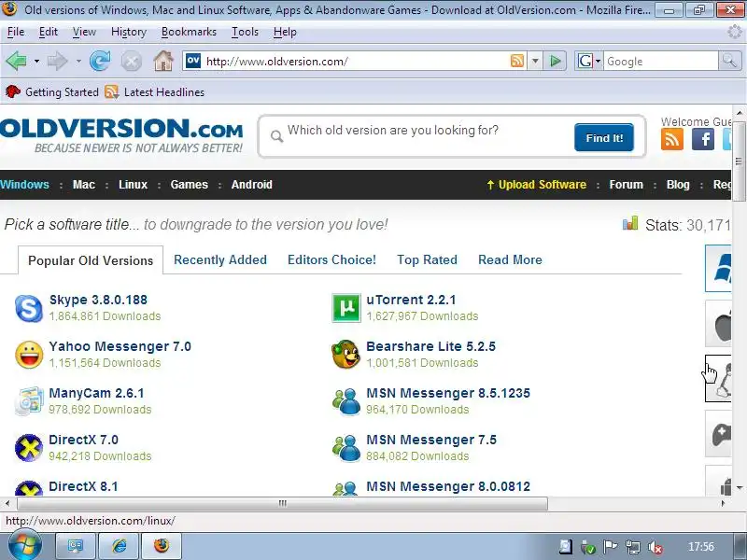747x560 pixels.
Task: Click the horizontal scrollbar thumb
Action: coord(283,503)
